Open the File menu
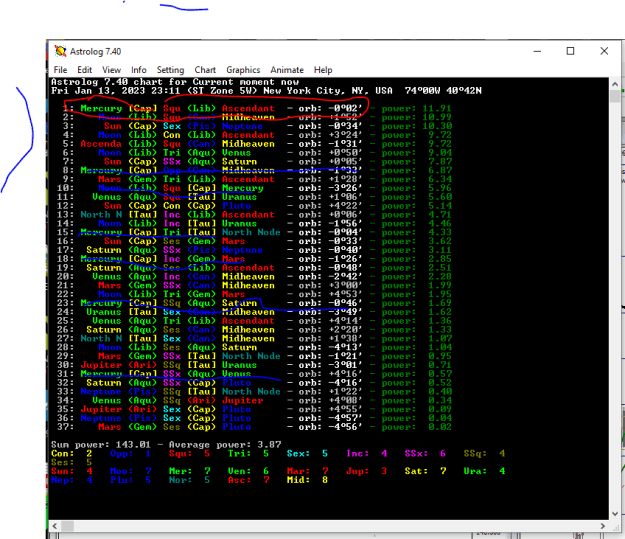Viewport: 625px width, 539px height. pos(60,70)
